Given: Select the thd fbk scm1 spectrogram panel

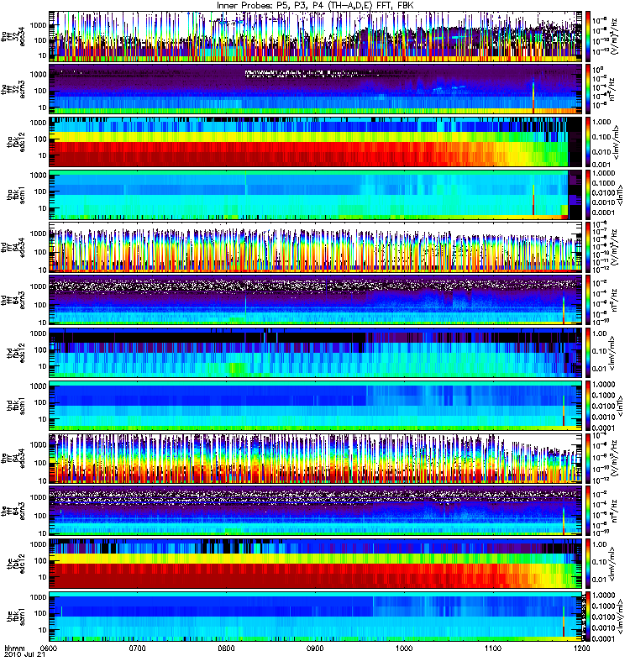Looking at the screenshot, I should pos(316,406).
